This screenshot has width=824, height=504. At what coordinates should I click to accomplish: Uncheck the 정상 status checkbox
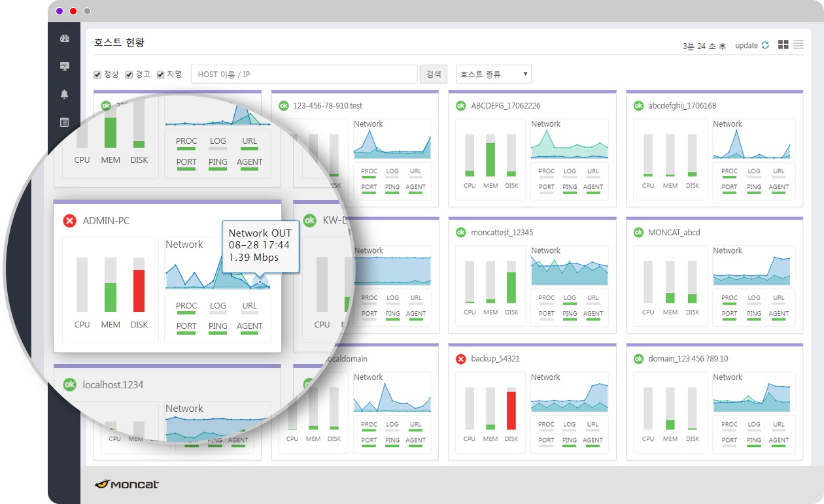click(97, 75)
